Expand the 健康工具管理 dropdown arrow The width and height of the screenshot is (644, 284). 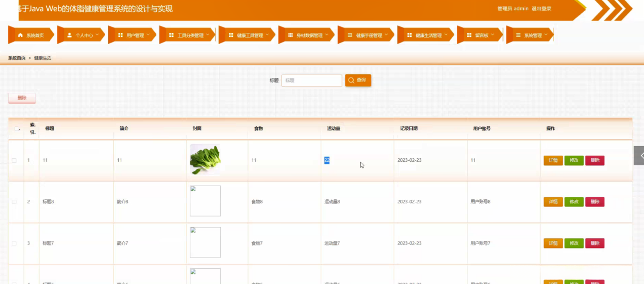(267, 35)
